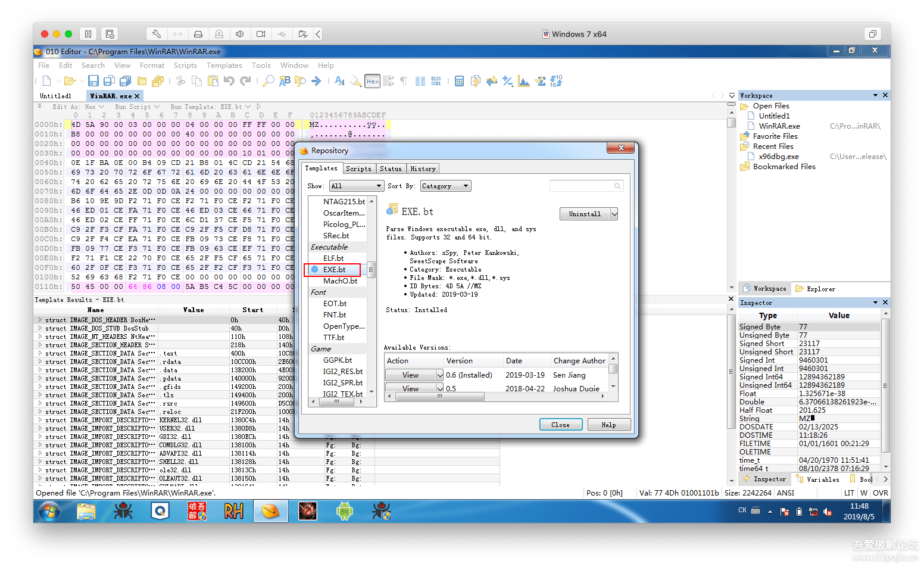924x567 pixels.
Task: Click the Redo toolbar icon
Action: pos(245,81)
